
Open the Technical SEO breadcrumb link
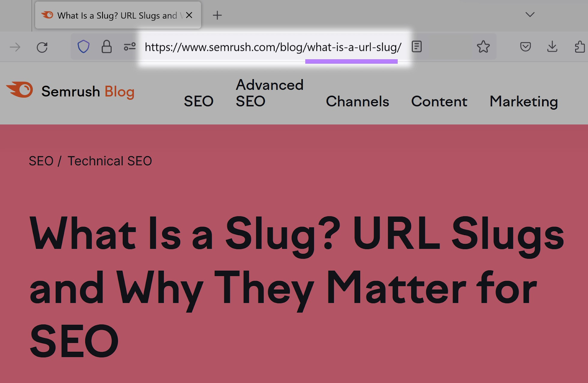coord(109,161)
